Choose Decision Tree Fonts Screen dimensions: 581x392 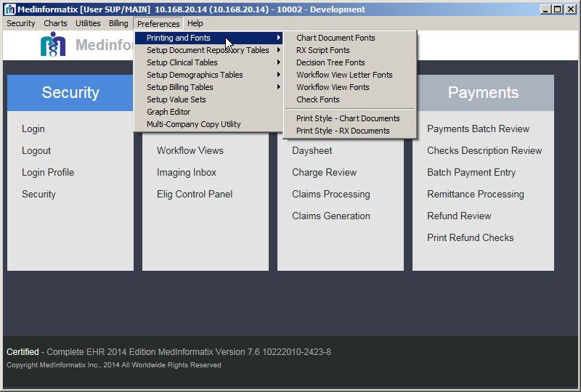click(350, 62)
